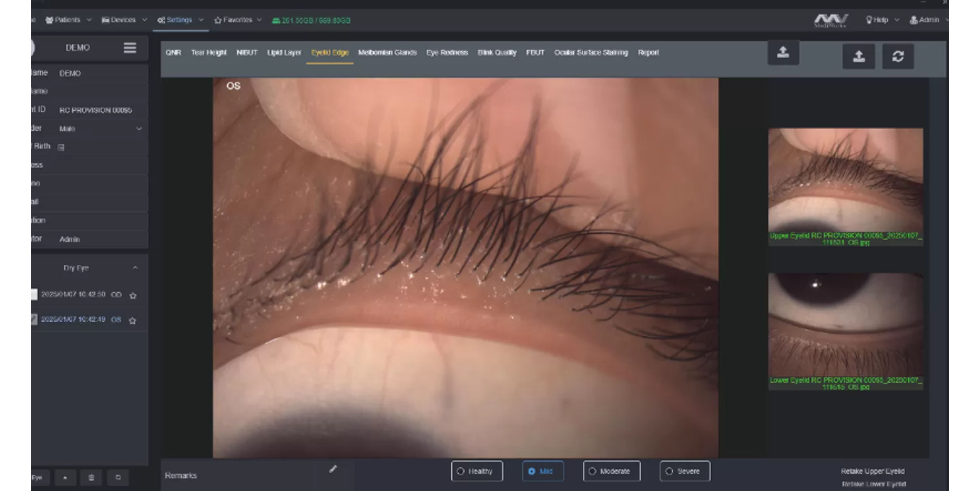The width and height of the screenshot is (980, 491).
Task: Open the hamburger menu beside DEMO
Action: pyautogui.click(x=130, y=48)
